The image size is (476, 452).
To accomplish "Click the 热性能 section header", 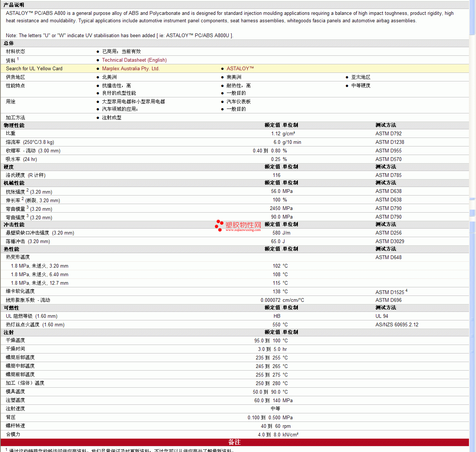I will pyautogui.click(x=11, y=249).
